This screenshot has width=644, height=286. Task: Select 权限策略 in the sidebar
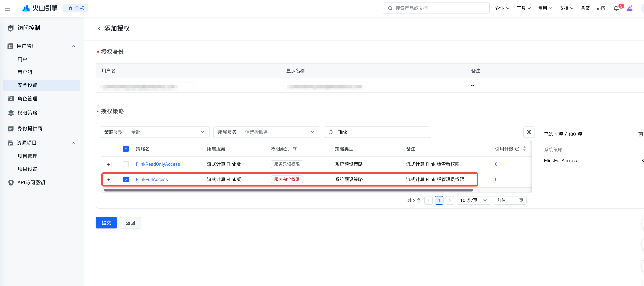27,113
